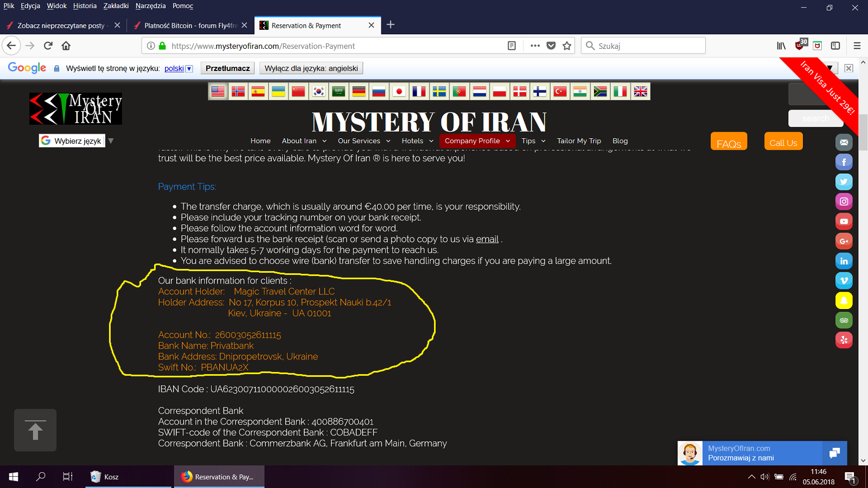Expand the Company Profile menu
The image size is (868, 488).
pyautogui.click(x=477, y=141)
